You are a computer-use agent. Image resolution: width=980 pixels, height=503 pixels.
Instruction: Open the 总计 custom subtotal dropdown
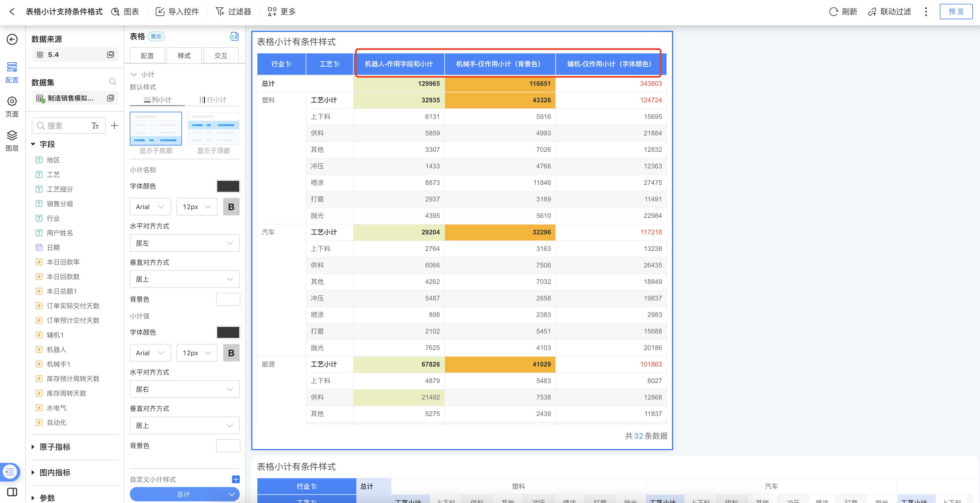click(185, 494)
